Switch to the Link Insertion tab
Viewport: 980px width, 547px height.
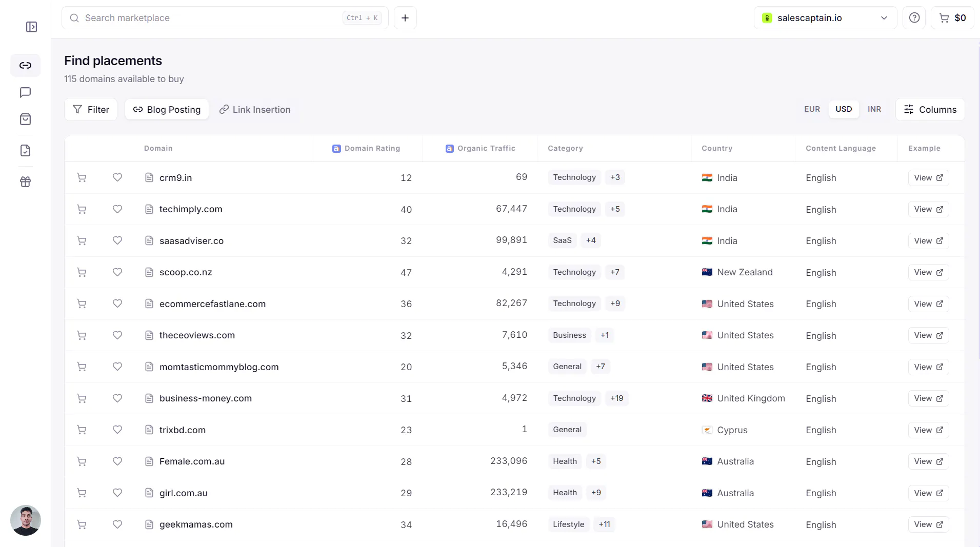[255, 110]
